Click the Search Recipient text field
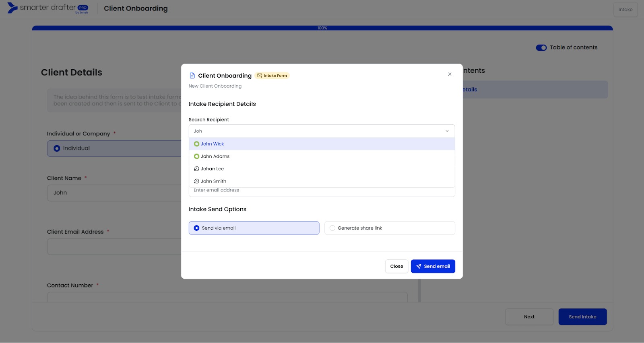Viewport: 644px width, 343px height. tap(314, 131)
